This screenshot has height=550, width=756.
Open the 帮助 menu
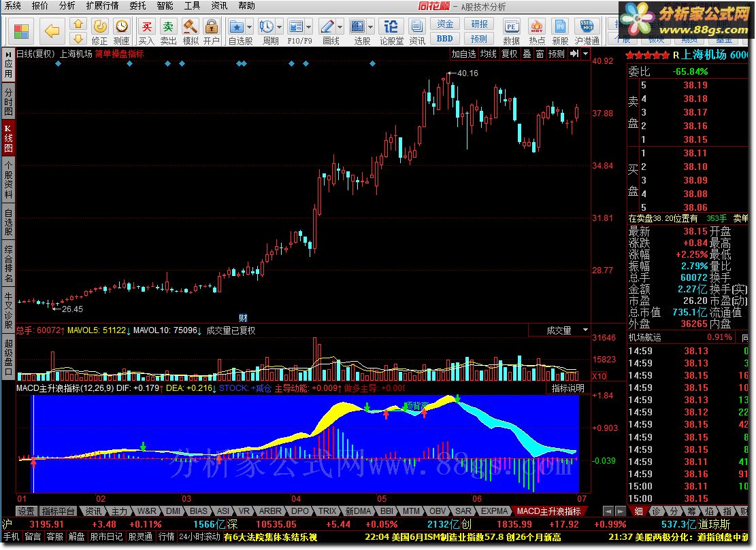[246, 6]
